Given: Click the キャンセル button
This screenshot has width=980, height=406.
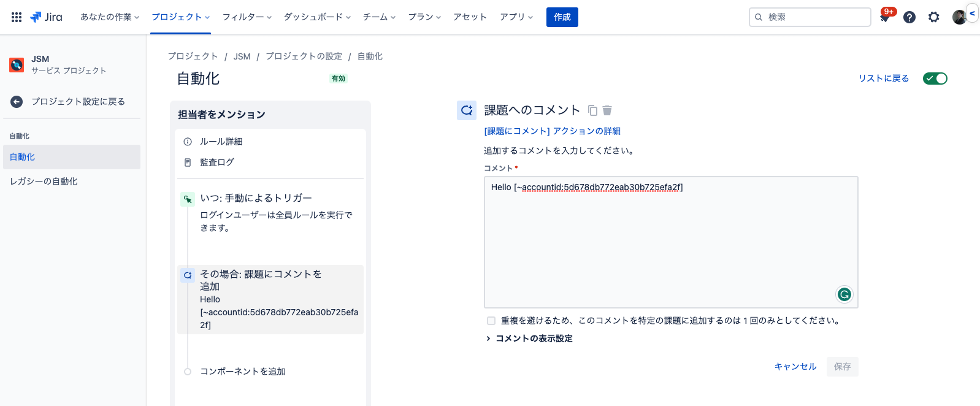Looking at the screenshot, I should coord(795,367).
